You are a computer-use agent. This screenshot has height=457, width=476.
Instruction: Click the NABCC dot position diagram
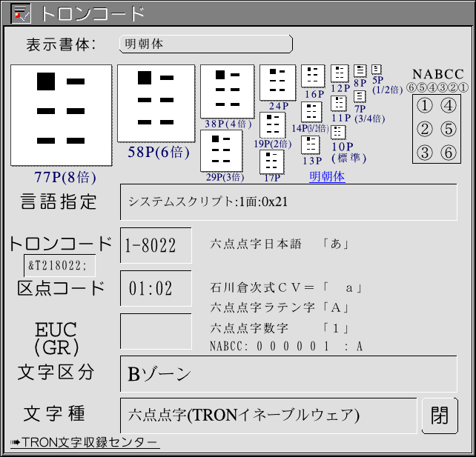pyautogui.click(x=436, y=129)
